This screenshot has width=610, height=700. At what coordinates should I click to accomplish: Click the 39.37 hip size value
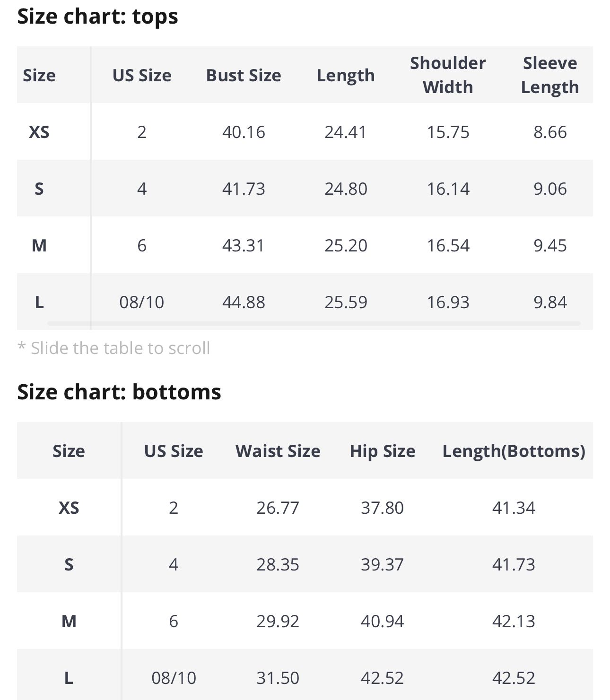pos(382,565)
